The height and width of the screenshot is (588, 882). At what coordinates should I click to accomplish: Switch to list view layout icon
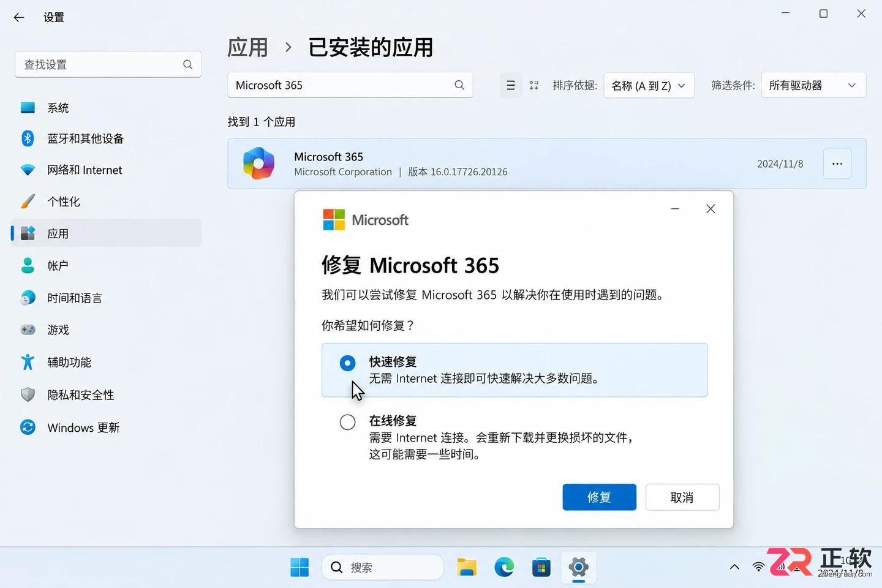coord(510,85)
